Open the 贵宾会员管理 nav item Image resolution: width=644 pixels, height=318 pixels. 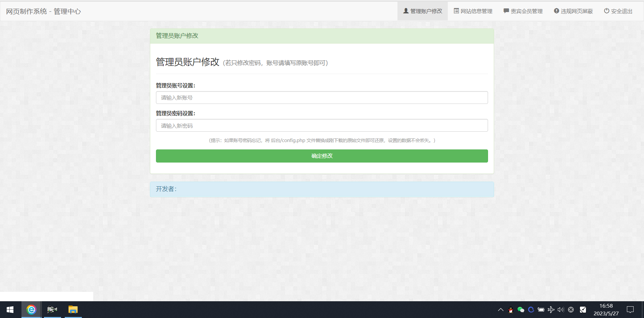(x=523, y=11)
